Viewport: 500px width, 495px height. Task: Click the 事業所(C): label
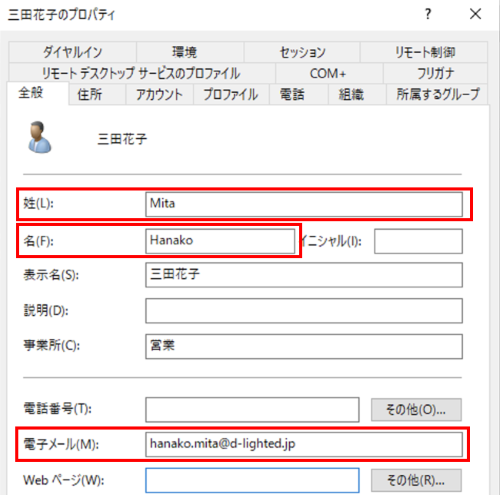[52, 346]
